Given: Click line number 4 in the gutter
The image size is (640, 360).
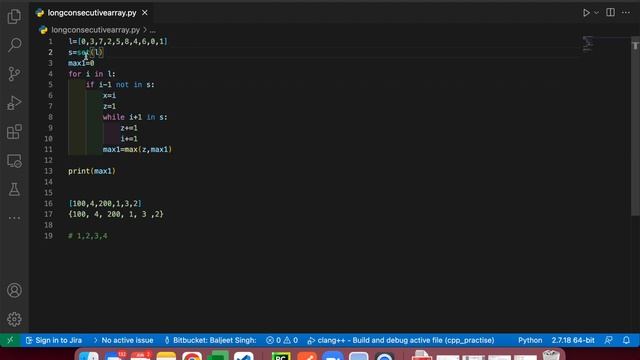Looking at the screenshot, I should 50,74.
